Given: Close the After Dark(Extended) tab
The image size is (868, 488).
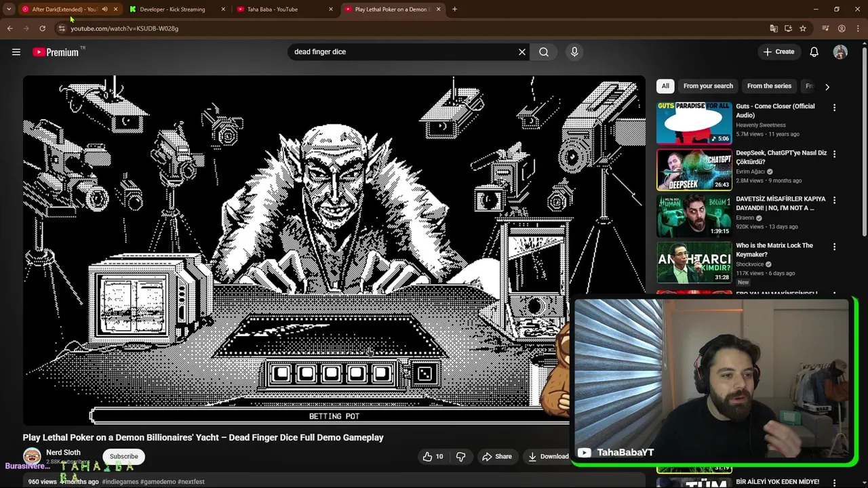Looking at the screenshot, I should pos(115,9).
